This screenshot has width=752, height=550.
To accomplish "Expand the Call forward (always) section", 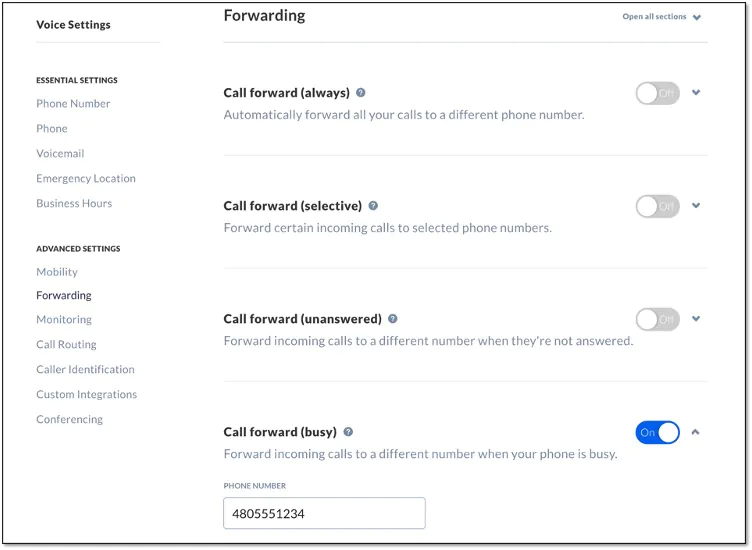I will [x=696, y=93].
